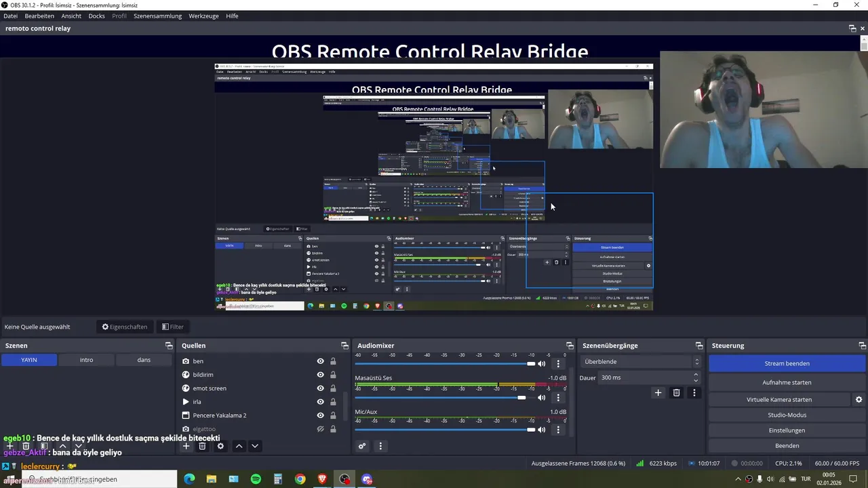Open Calculator from the taskbar
This screenshot has height=488, width=868.
coord(278,479)
